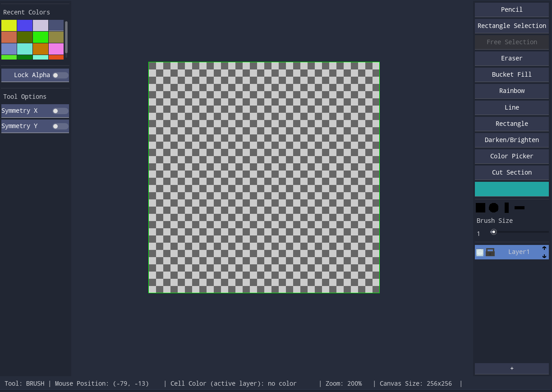Toggle Layer1 visibility icon

point(480,252)
